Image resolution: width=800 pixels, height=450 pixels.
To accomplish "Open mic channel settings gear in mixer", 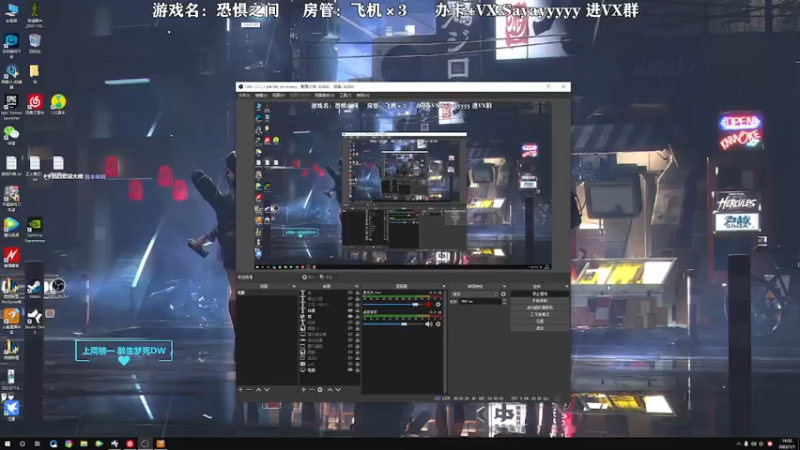I will point(438,304).
